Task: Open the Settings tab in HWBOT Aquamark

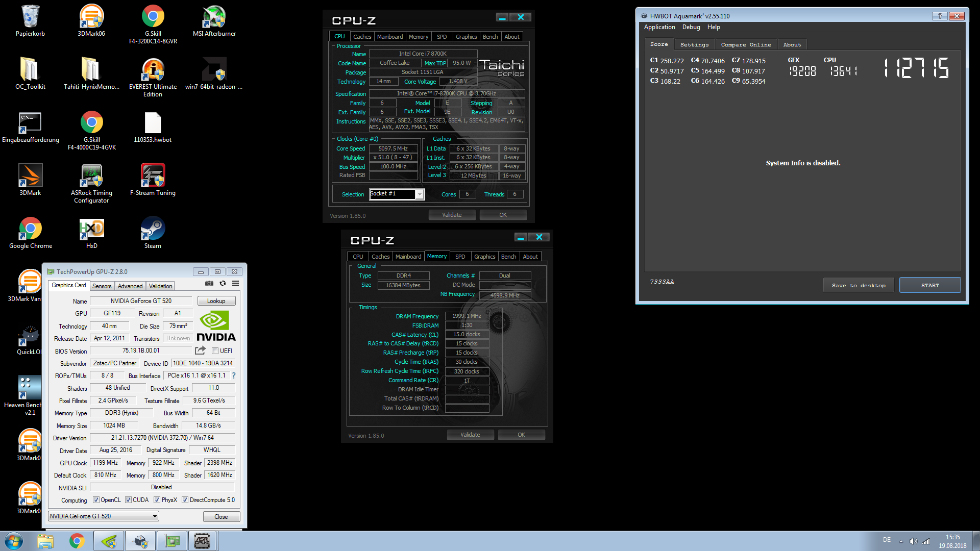Action: [x=694, y=45]
